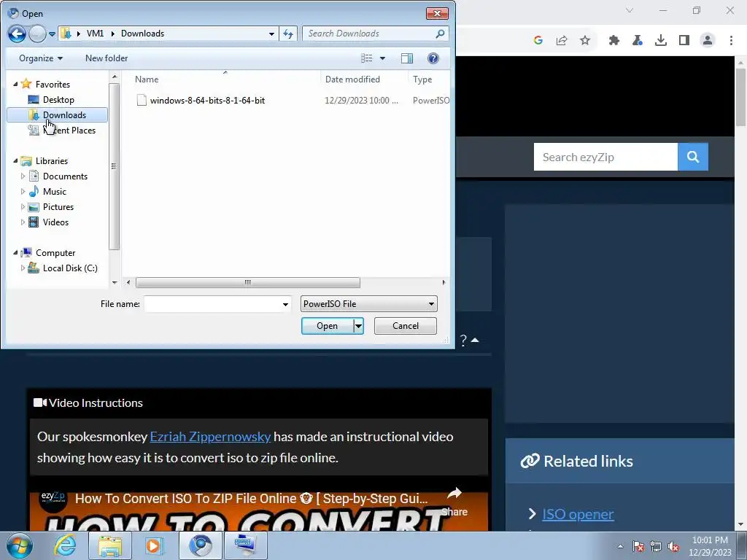This screenshot has height=560, width=747.
Task: Expand the Documents library node
Action: click(x=23, y=176)
